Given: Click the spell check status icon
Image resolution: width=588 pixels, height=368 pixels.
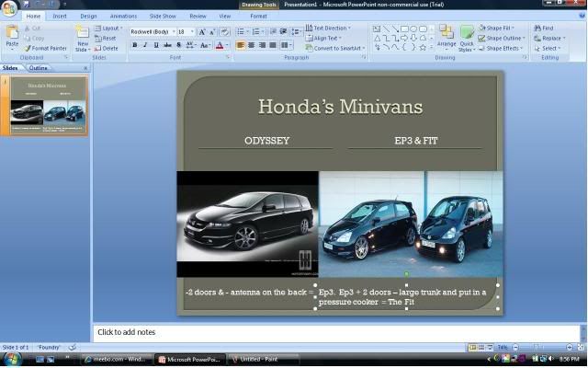Looking at the screenshot, I should point(72,348).
